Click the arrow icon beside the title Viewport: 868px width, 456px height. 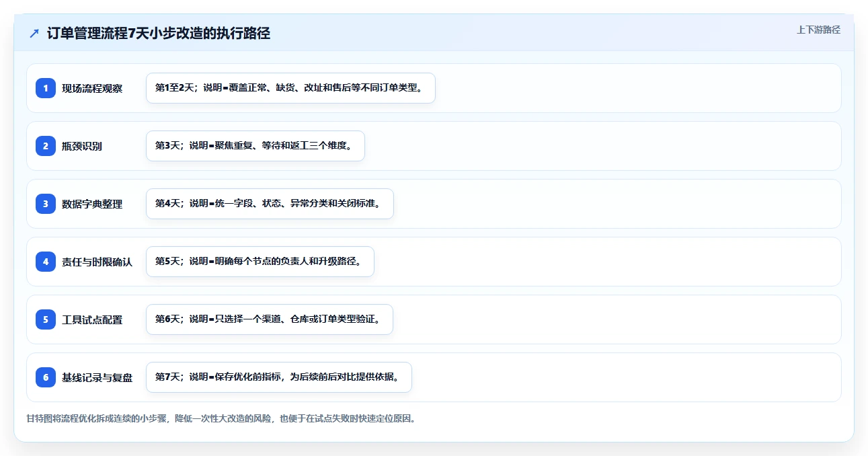[x=34, y=33]
